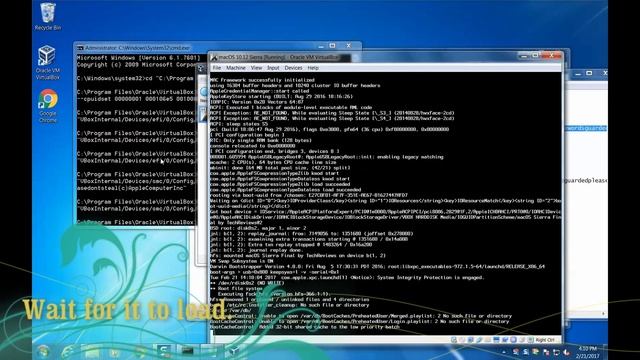640x360 pixels.
Task: Switch to the VirtualBox cube taskbar button
Action: click(x=234, y=351)
